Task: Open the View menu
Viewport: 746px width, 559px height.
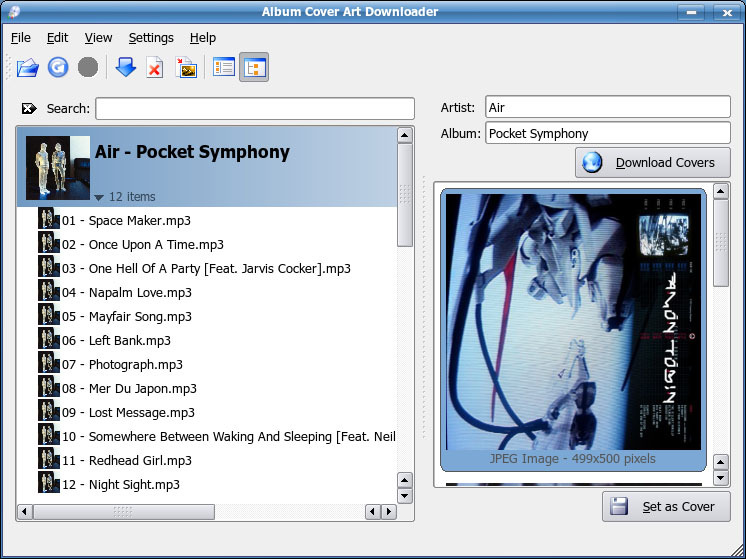Action: pyautogui.click(x=98, y=38)
